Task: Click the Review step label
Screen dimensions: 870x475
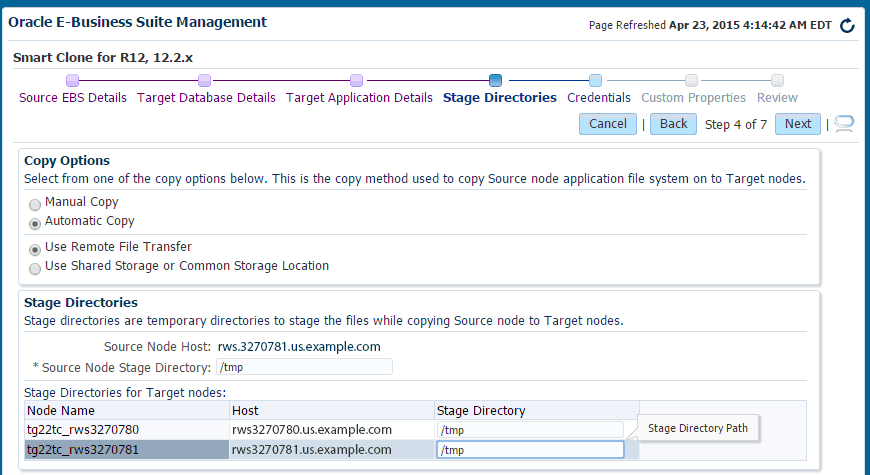Action: [x=777, y=98]
